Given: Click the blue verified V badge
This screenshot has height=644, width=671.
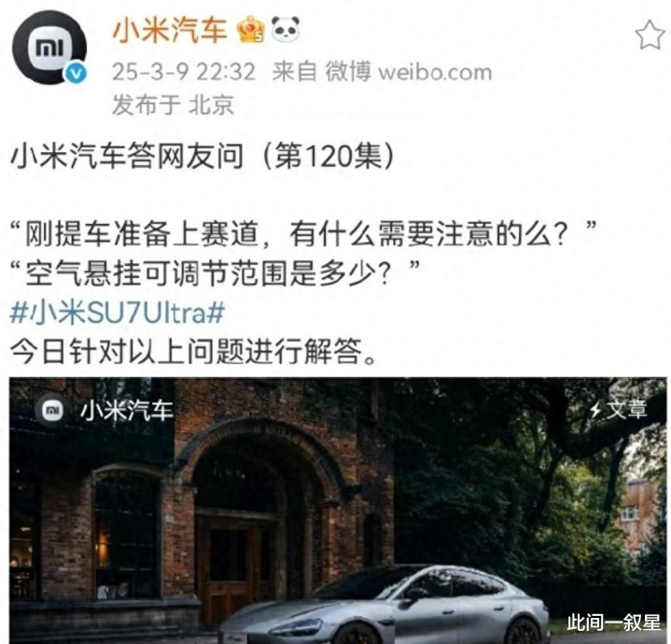Looking at the screenshot, I should [x=76, y=74].
